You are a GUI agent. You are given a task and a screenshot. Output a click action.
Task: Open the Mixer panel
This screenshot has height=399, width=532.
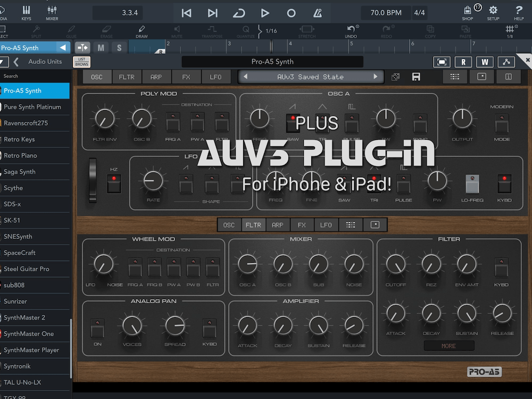[52, 13]
